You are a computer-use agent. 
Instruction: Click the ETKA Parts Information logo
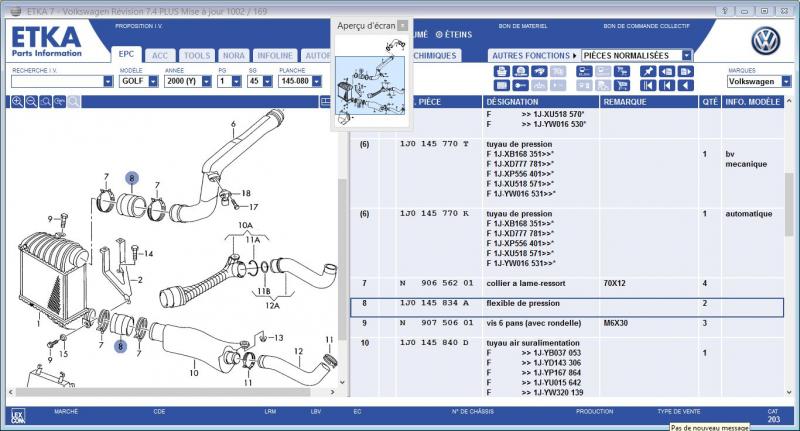click(x=46, y=42)
